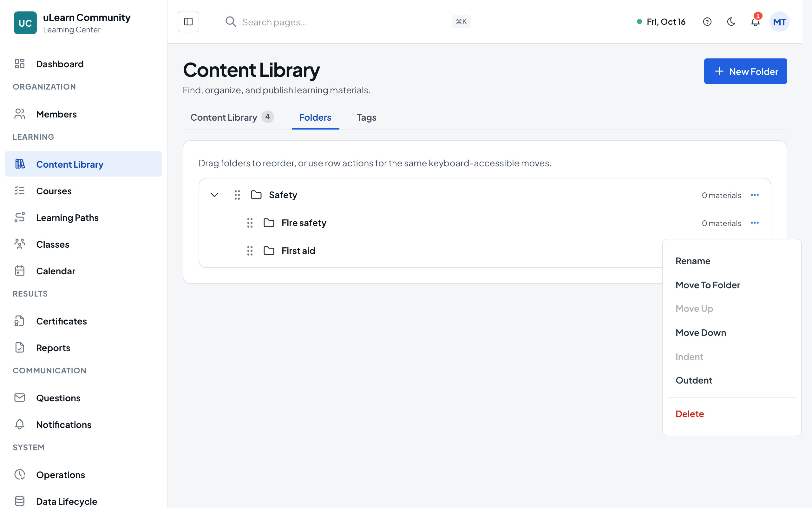The width and height of the screenshot is (812, 508).
Task: Click Fire safety's '0 materials' count
Action: 721,223
